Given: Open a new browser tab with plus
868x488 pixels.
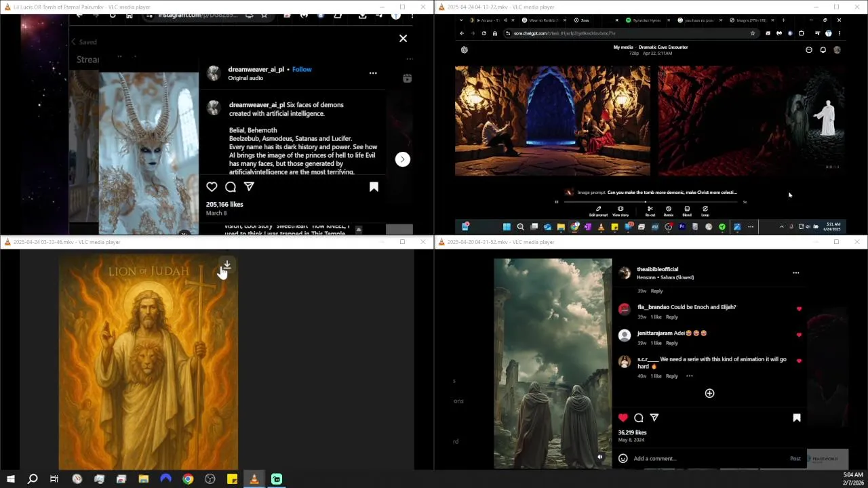Looking at the screenshot, I should [783, 20].
